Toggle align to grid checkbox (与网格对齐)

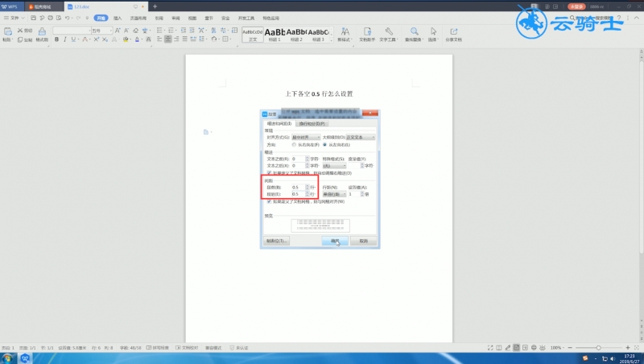[x=269, y=201]
